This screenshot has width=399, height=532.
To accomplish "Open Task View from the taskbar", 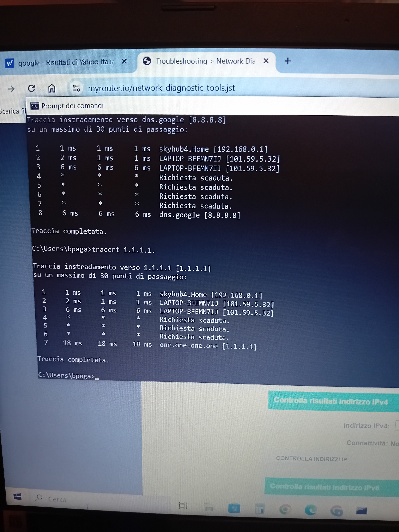I will [x=183, y=506].
